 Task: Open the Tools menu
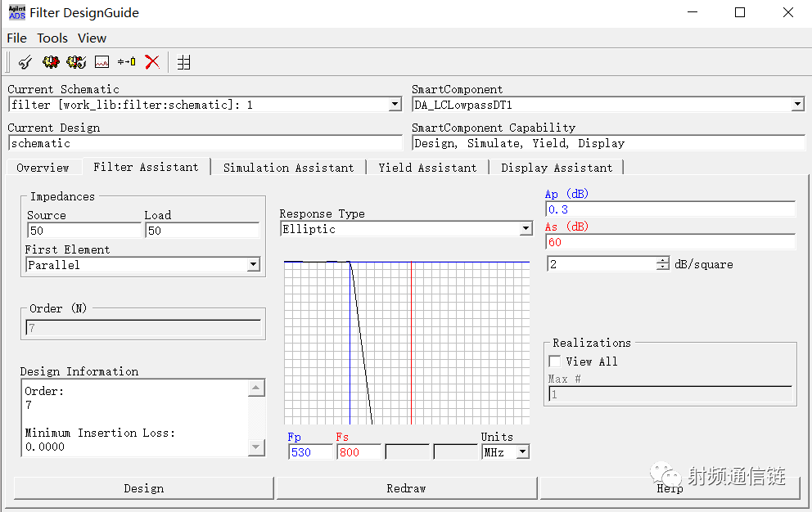(x=52, y=38)
